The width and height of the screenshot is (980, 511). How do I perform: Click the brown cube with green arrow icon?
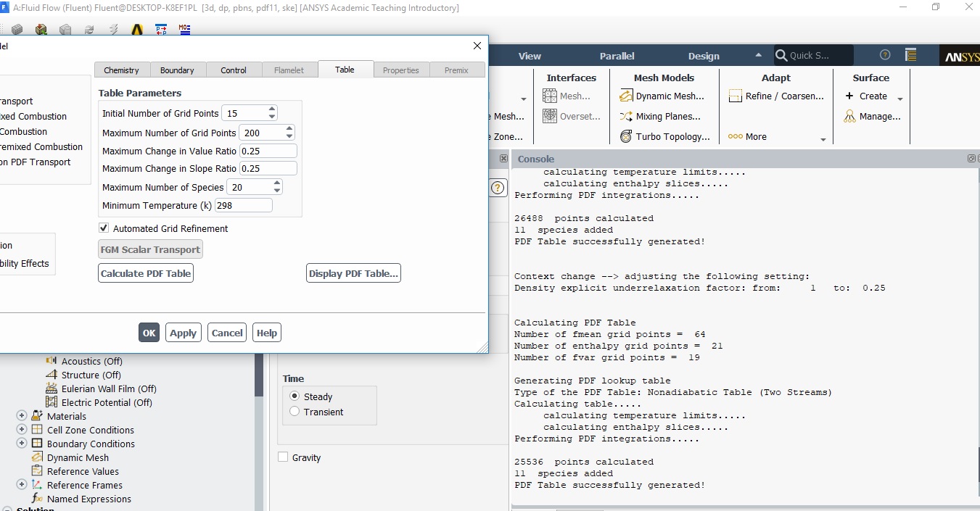point(41,30)
